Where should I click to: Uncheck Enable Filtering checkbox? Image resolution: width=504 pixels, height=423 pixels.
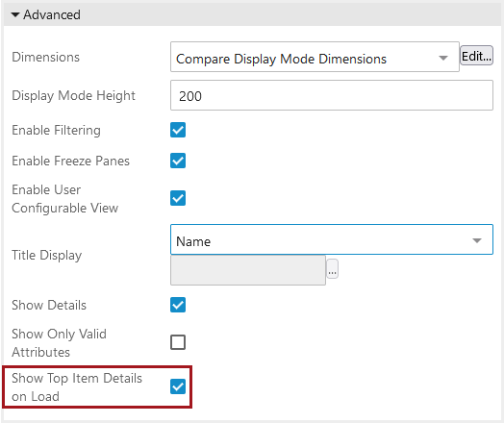[x=178, y=130]
